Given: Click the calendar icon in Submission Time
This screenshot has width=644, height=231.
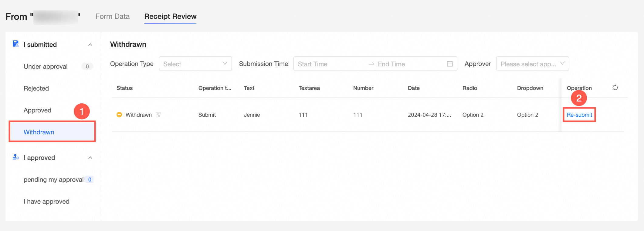Looking at the screenshot, I should tap(450, 64).
